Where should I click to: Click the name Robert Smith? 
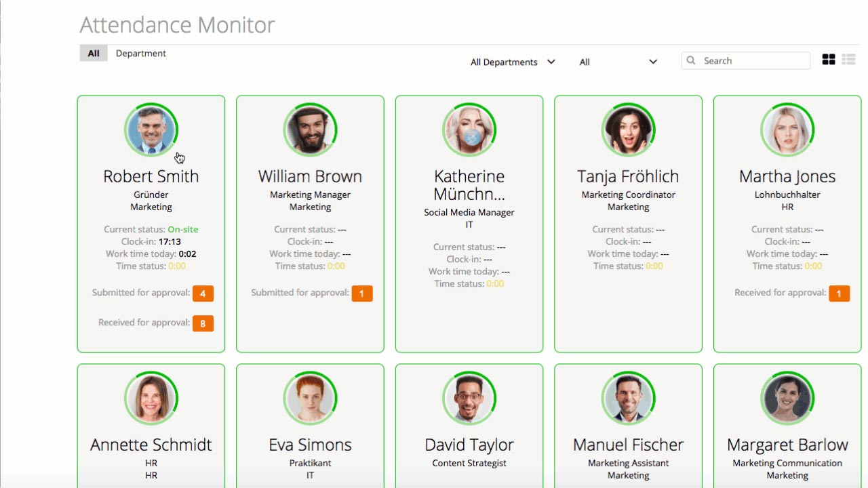click(151, 176)
